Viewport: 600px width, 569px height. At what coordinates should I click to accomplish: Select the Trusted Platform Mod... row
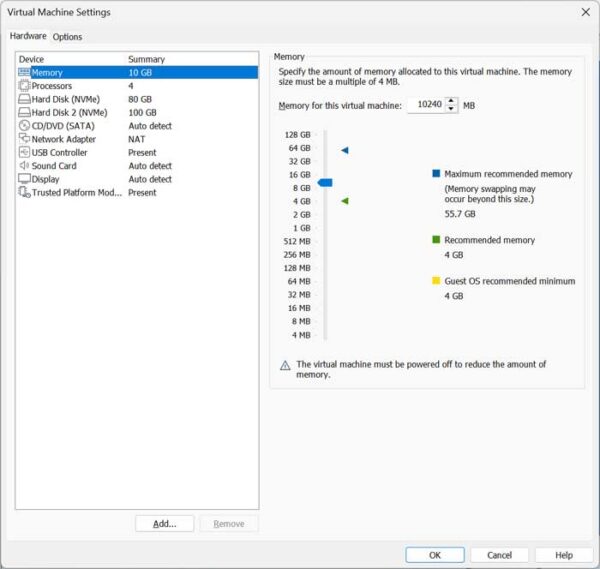coord(138,192)
